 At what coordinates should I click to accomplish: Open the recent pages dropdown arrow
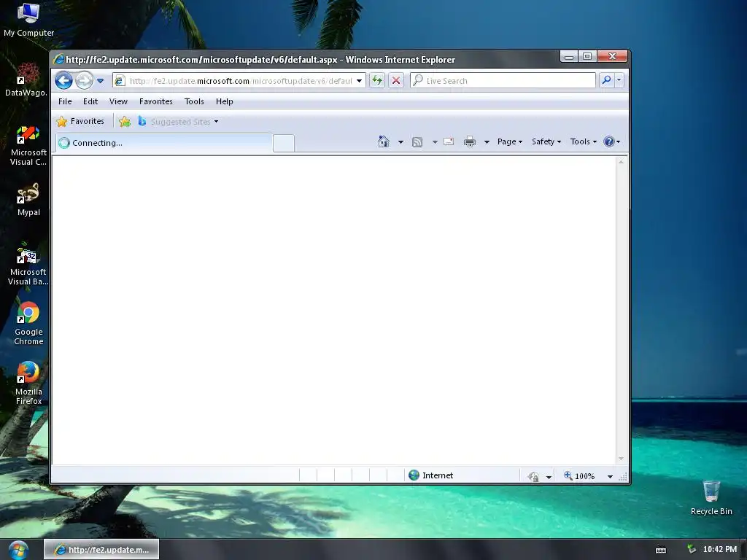point(100,81)
